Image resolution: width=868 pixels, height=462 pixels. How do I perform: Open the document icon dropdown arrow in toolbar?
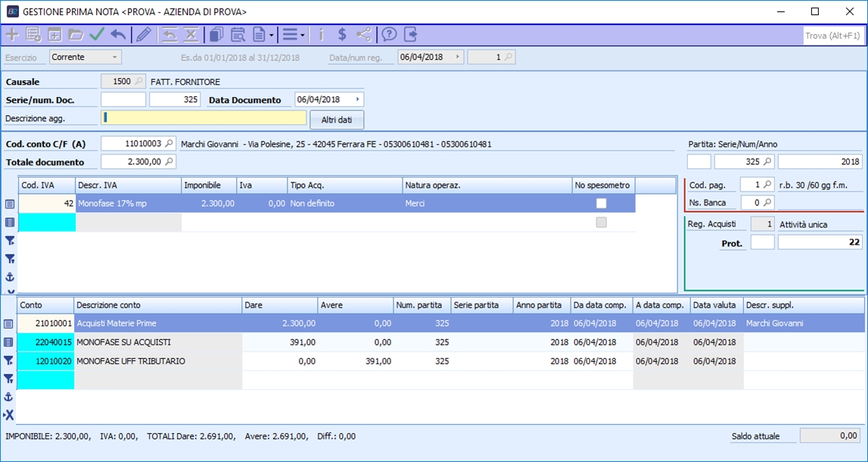[271, 35]
